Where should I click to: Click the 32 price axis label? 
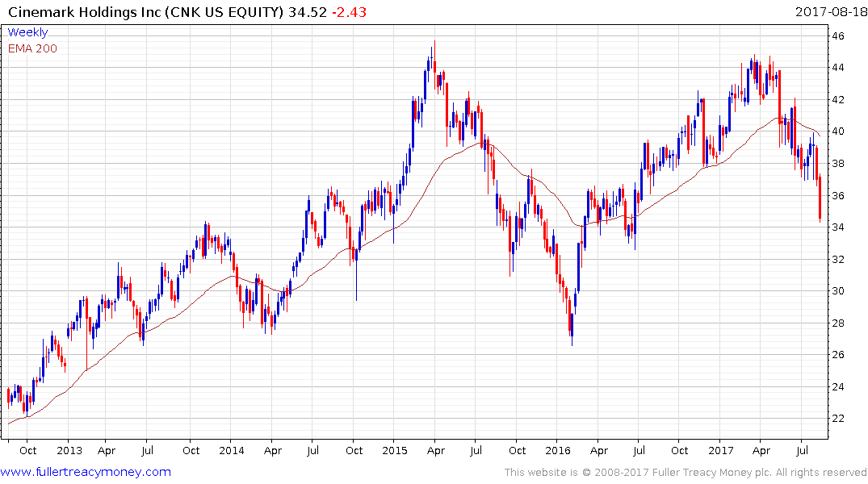click(837, 259)
